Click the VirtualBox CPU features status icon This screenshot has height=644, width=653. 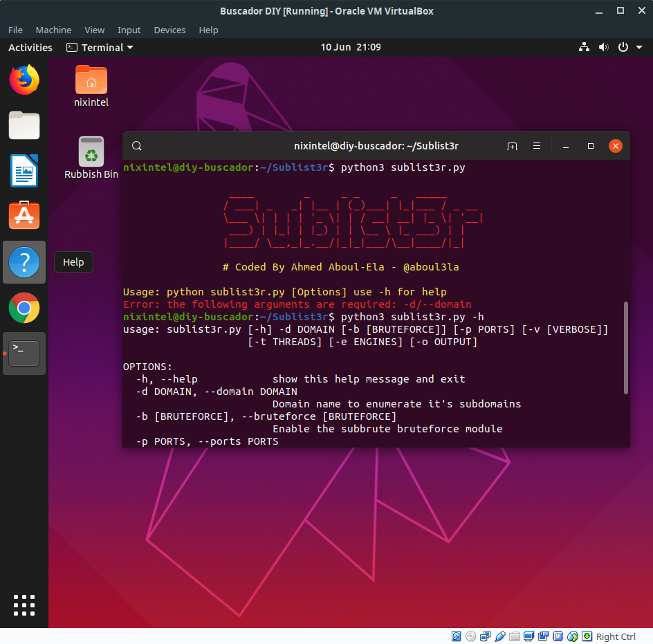(558, 636)
